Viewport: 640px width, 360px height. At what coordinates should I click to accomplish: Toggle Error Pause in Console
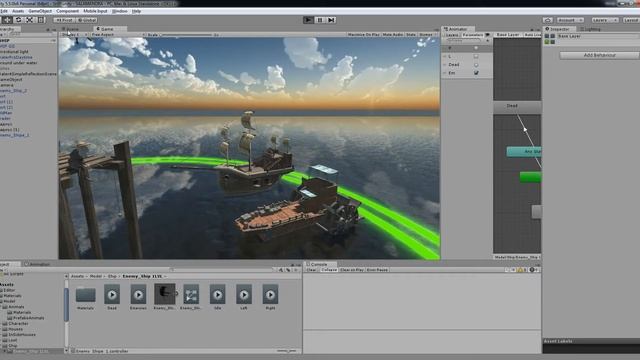[377, 270]
